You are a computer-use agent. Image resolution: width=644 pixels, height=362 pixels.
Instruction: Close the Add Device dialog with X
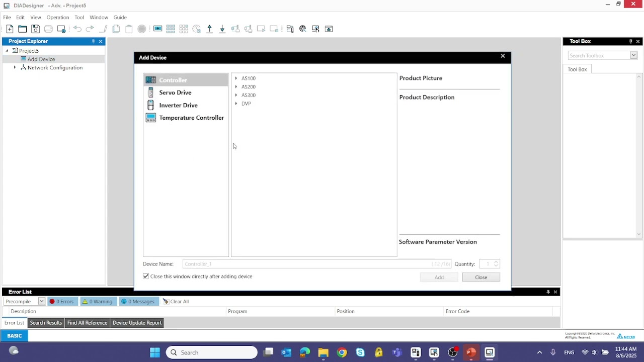(503, 56)
